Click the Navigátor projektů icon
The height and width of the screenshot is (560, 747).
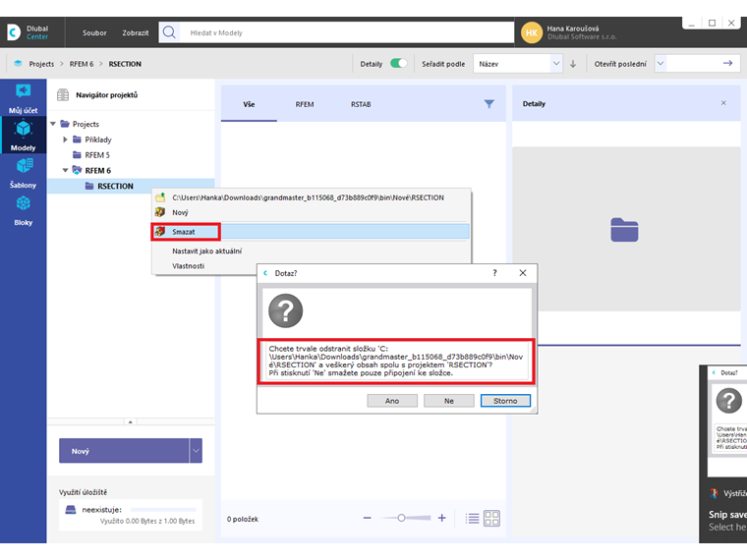63,94
